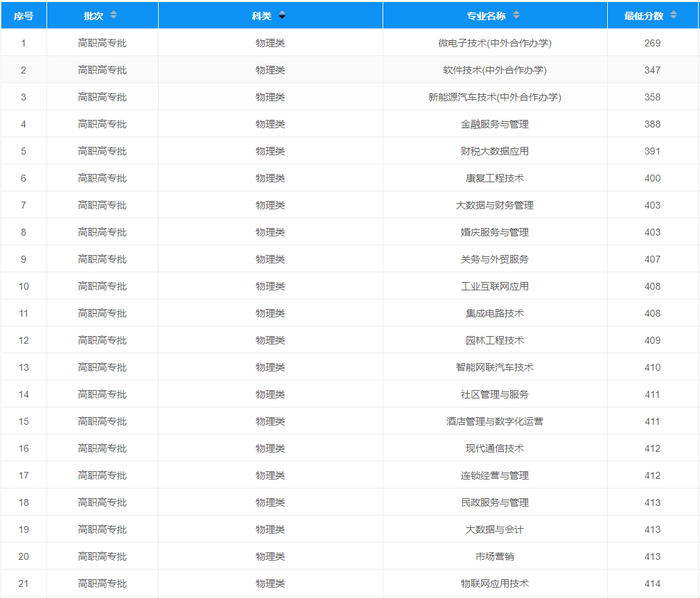This screenshot has height=598, width=700.
Task: Click the 序号 column header
Action: click(x=24, y=15)
